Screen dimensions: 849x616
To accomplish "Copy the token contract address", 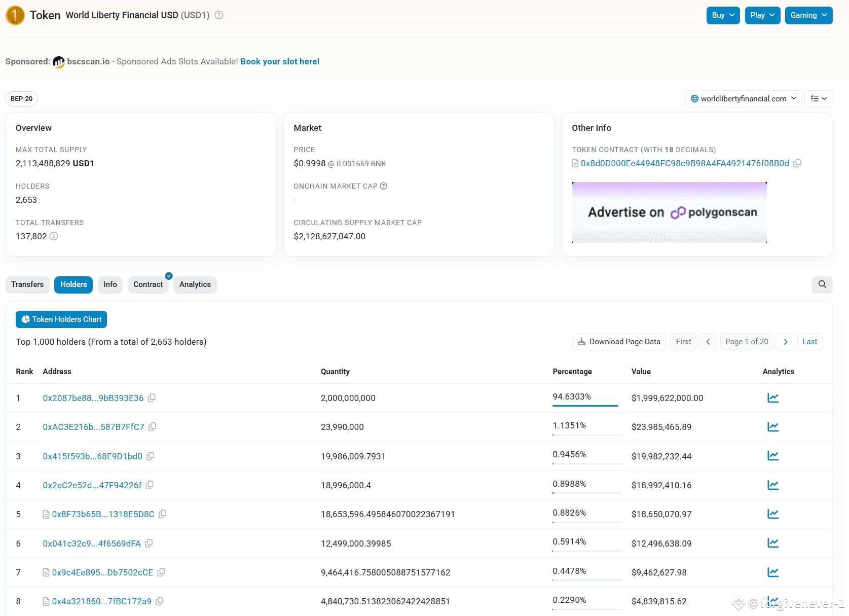I will (797, 163).
